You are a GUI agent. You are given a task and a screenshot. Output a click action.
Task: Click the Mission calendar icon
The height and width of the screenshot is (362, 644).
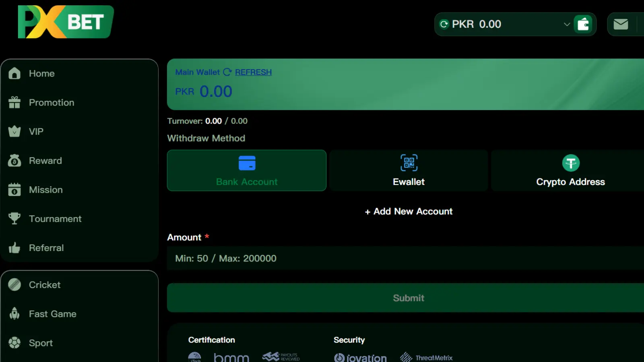tap(14, 189)
